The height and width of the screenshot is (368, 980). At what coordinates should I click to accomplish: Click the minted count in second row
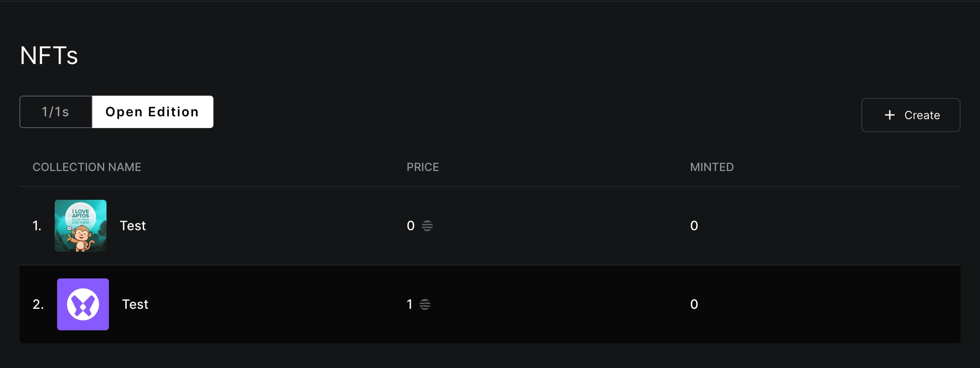(694, 304)
